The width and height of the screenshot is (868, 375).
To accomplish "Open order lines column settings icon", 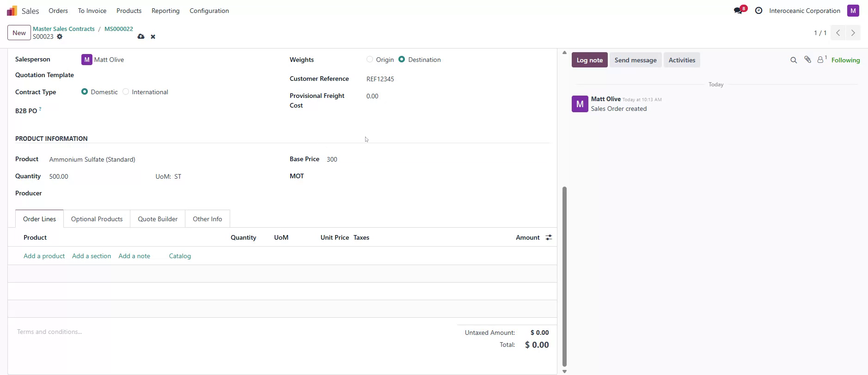I will pos(549,237).
